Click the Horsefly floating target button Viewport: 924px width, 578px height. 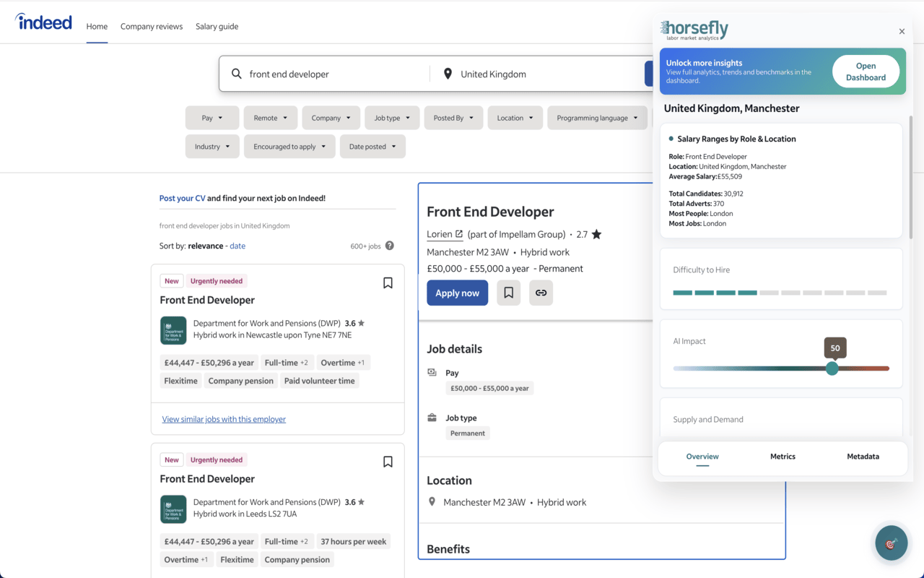pyautogui.click(x=891, y=543)
